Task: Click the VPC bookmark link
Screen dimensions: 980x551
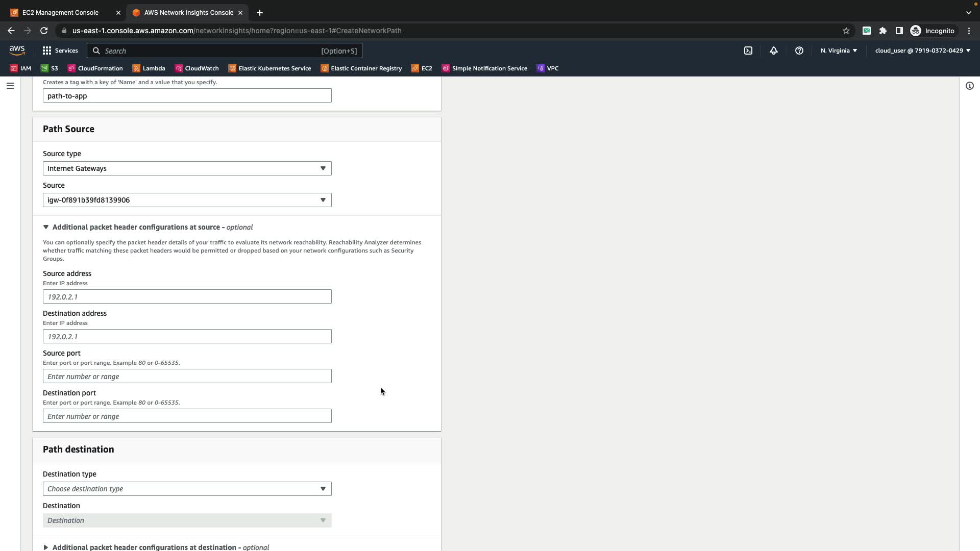Action: click(548, 68)
